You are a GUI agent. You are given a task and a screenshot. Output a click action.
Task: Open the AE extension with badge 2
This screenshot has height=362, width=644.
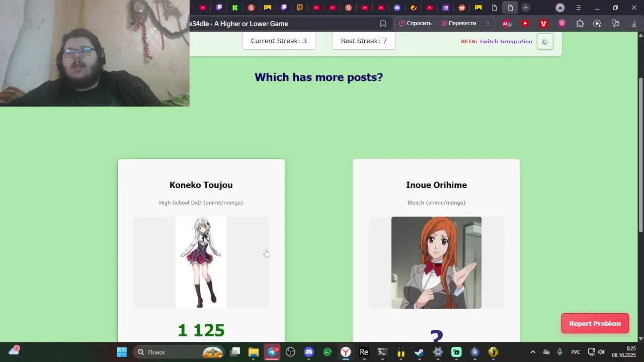(x=507, y=24)
